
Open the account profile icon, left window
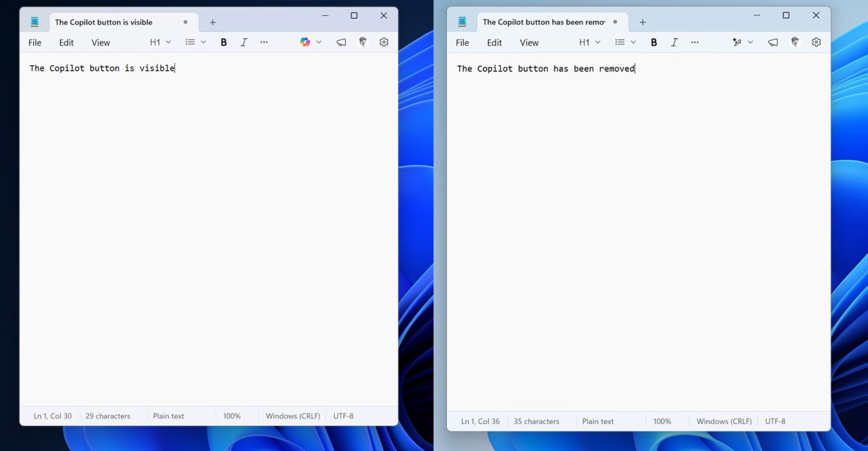tap(362, 42)
